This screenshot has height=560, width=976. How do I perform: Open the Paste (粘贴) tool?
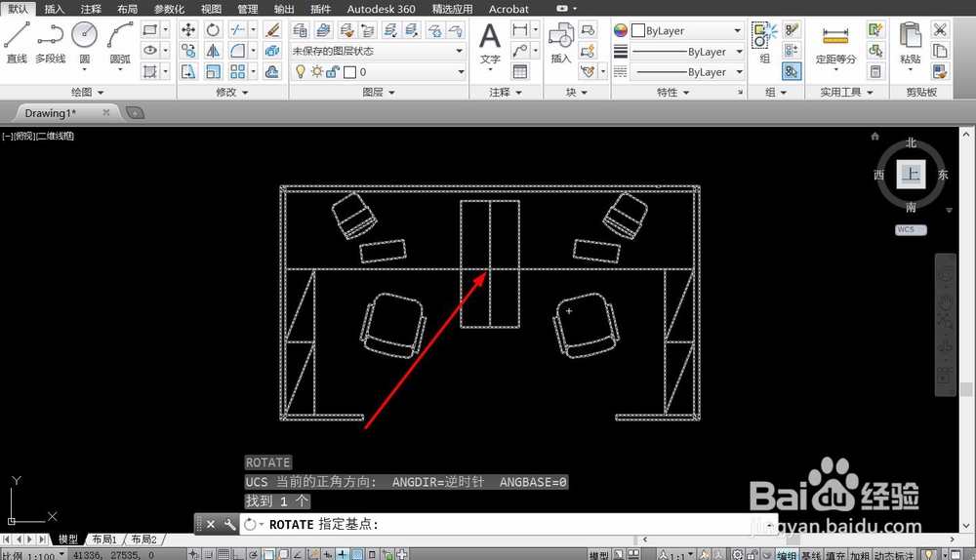coord(910,44)
